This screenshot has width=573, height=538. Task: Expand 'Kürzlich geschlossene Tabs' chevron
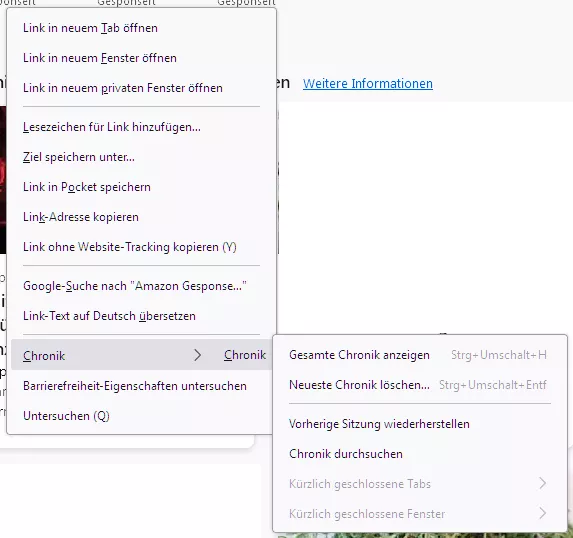543,484
